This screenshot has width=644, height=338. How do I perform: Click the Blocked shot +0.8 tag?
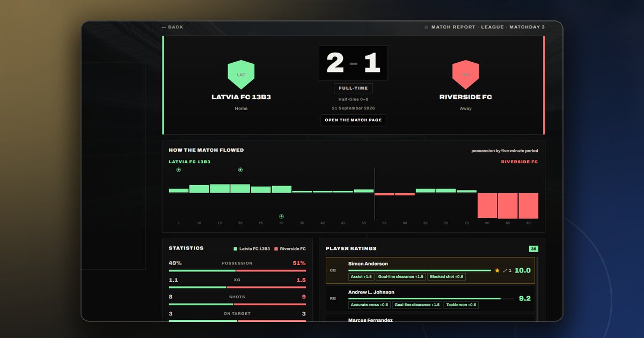[x=447, y=277]
